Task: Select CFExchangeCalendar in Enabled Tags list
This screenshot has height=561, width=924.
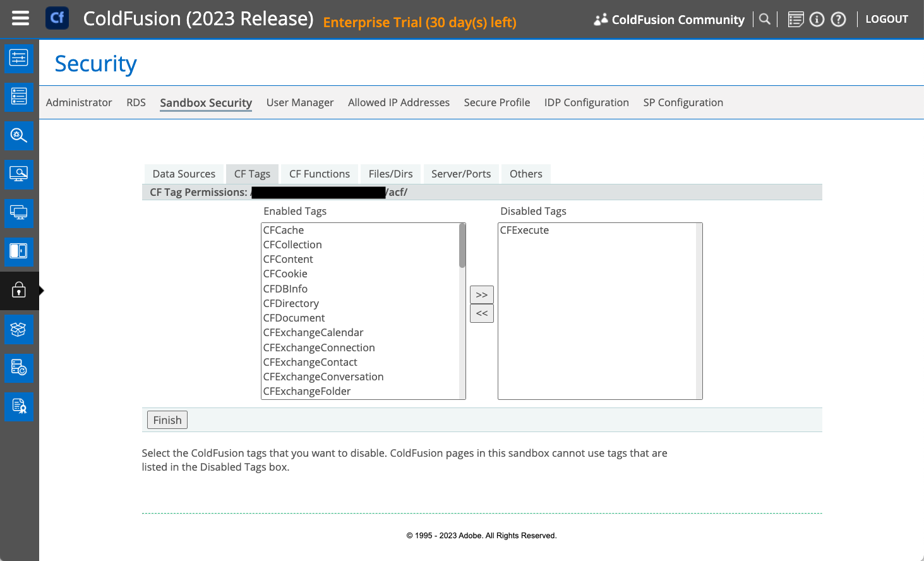Action: pyautogui.click(x=360, y=332)
